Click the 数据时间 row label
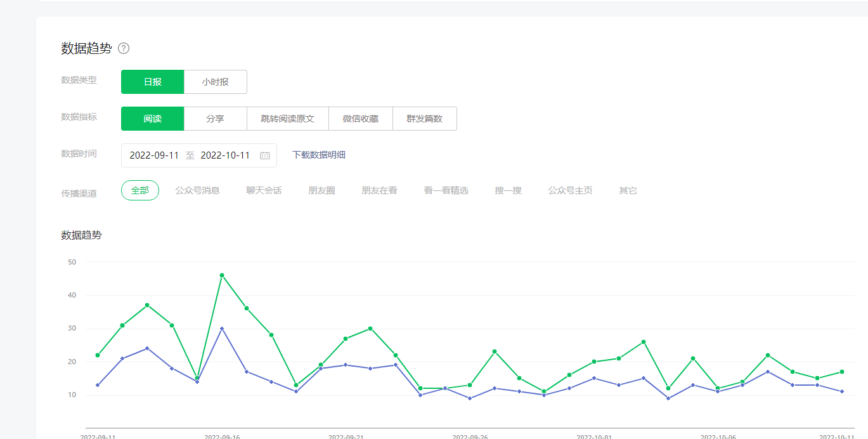868x439 pixels. coord(79,154)
